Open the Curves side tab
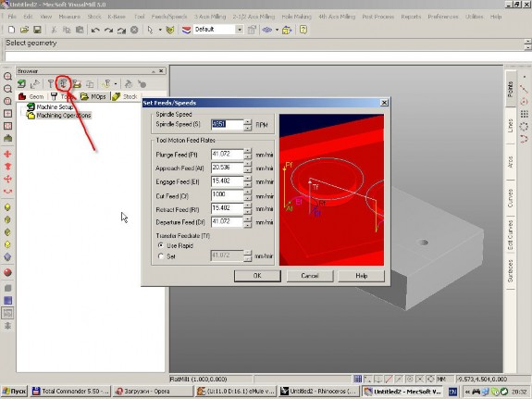The width and height of the screenshot is (532, 399). point(511,198)
